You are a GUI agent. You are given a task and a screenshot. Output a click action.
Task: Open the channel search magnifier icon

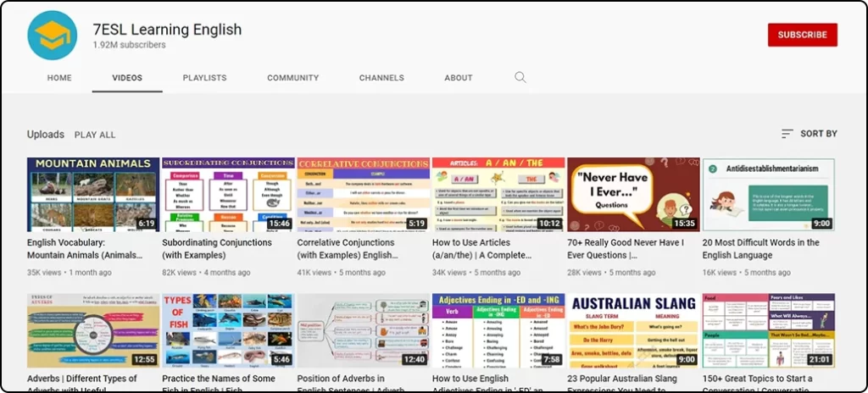pyautogui.click(x=520, y=77)
